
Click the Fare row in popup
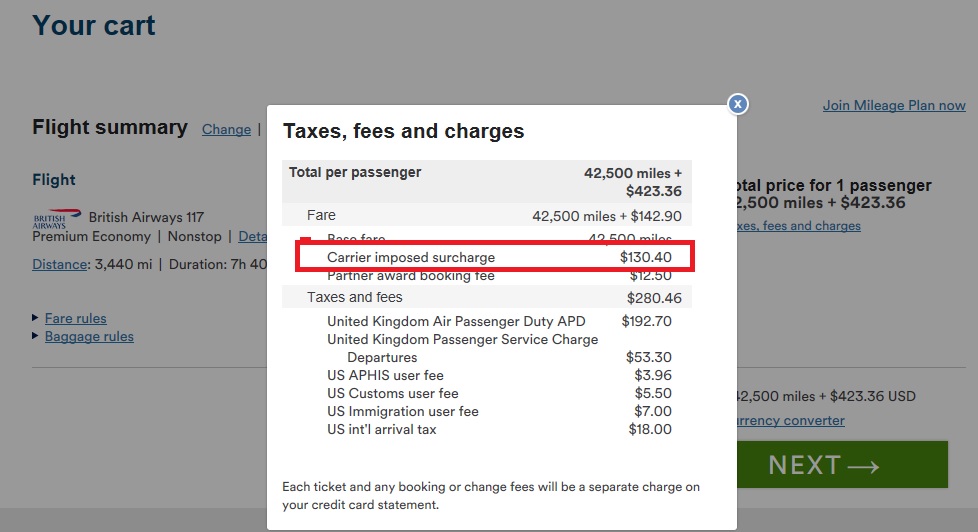[x=487, y=215]
